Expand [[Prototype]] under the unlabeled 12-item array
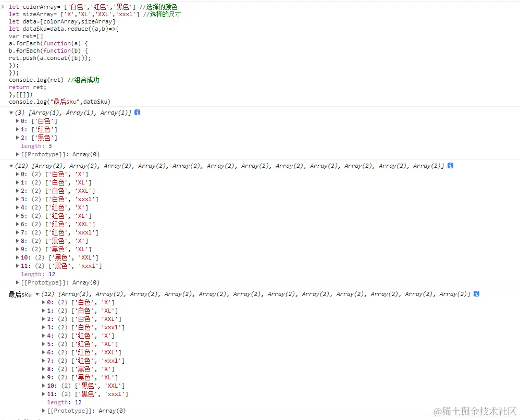This screenshot has width=520, height=420. point(17,282)
